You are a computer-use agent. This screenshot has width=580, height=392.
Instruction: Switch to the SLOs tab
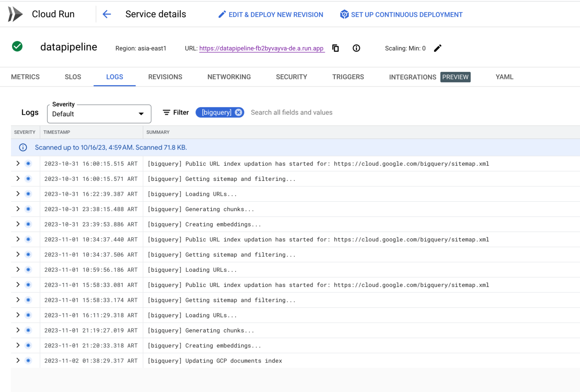click(73, 77)
